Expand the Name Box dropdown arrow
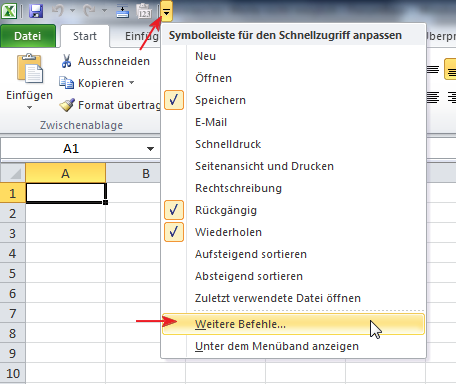Viewport: 456px width, 384px height. 150,149
